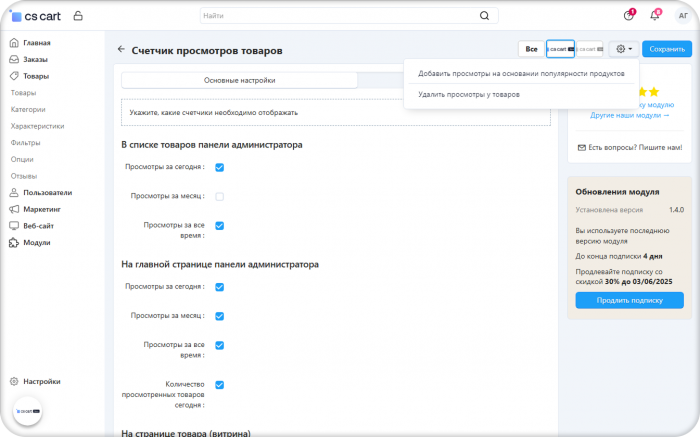700x437 pixels.
Task: Open the gear dropdown next to Сохранить
Action: point(624,49)
